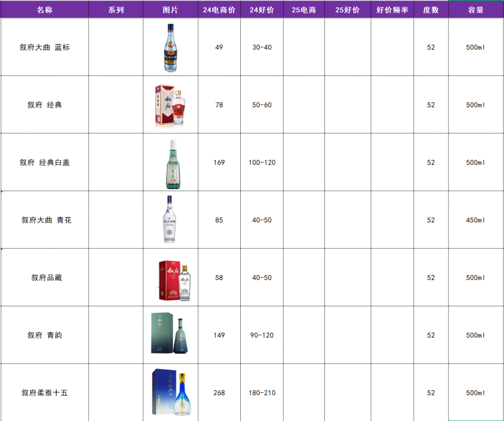Click the cell named 叙府柔雅十五
The height and width of the screenshot is (421, 504).
(x=45, y=393)
